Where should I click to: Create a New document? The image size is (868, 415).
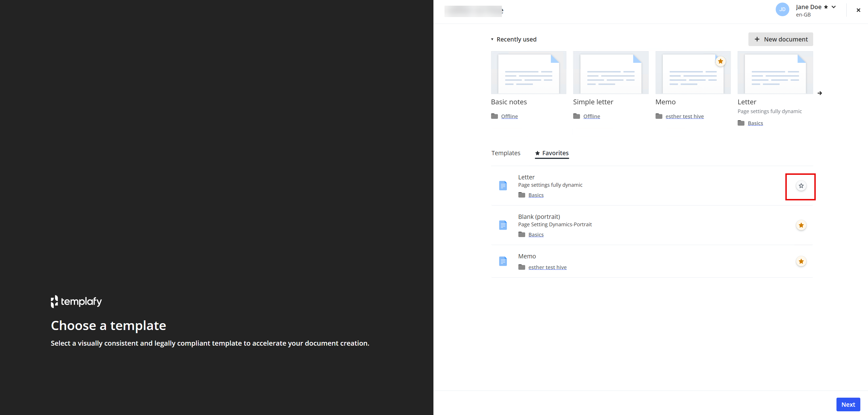tap(781, 39)
